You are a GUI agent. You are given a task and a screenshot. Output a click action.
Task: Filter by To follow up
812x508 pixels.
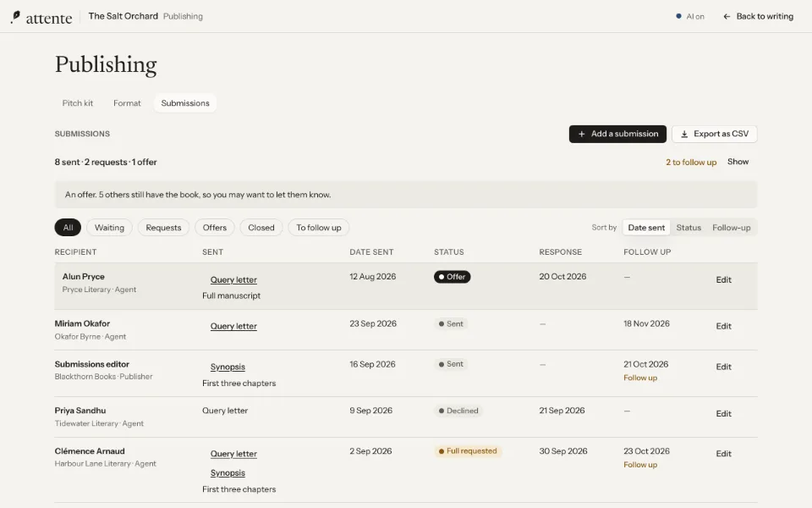pos(319,228)
